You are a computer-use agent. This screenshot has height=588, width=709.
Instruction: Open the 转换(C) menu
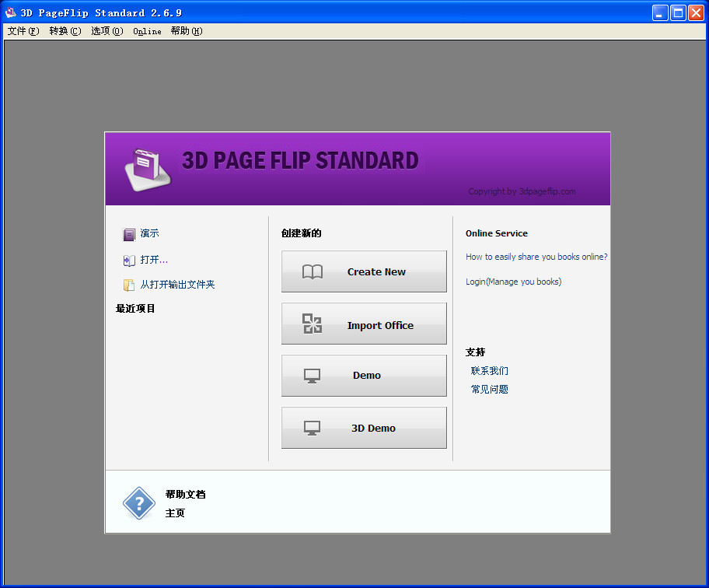(x=65, y=31)
